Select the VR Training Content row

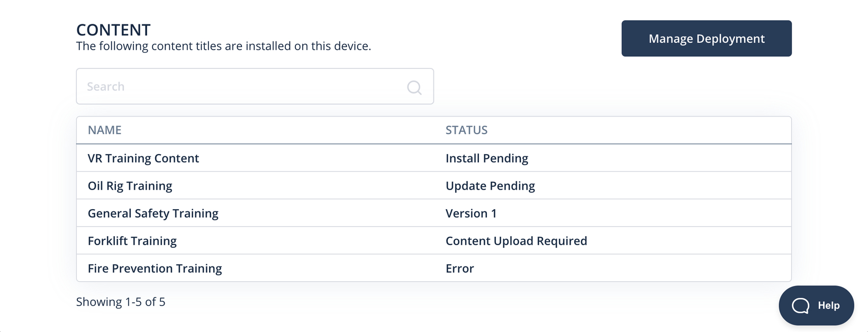(x=434, y=158)
